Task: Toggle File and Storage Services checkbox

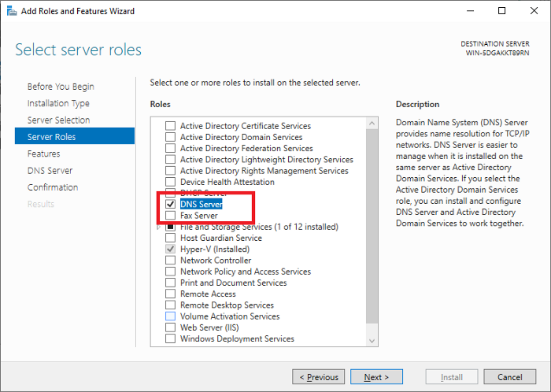Action: pos(171,227)
